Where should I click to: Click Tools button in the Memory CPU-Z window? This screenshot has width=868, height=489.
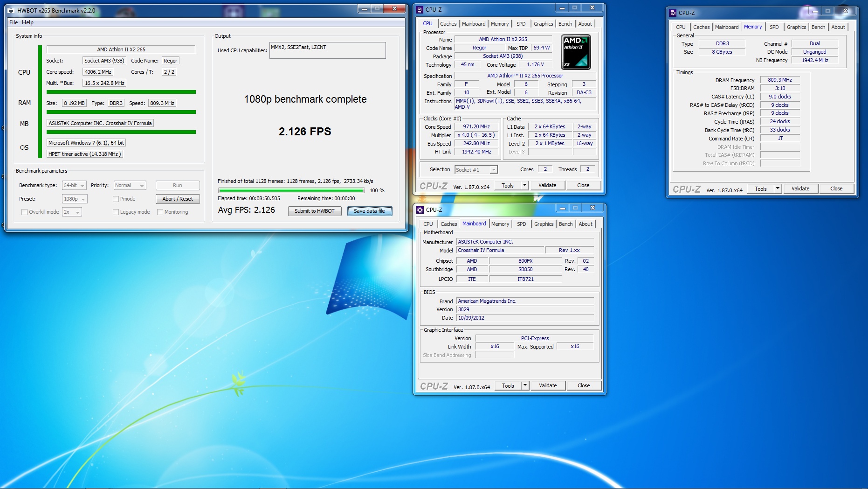click(x=761, y=189)
